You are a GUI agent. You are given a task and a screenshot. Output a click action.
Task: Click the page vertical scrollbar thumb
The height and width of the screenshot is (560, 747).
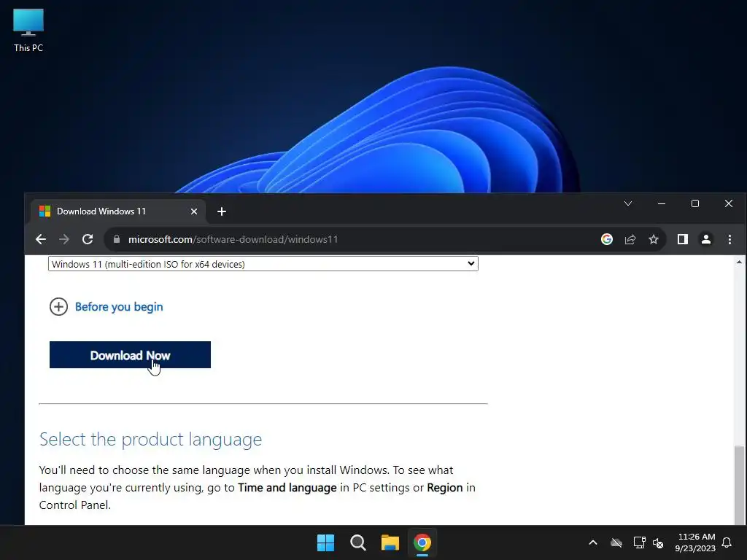739,485
